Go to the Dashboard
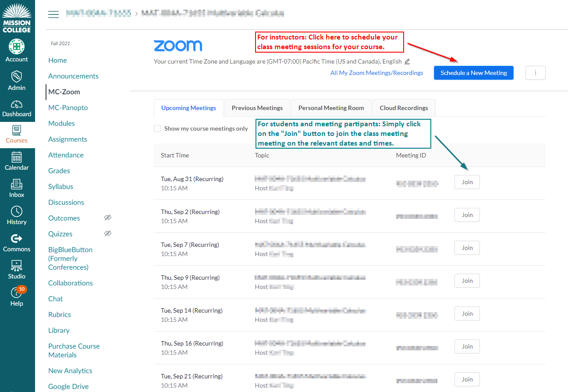The height and width of the screenshot is (392, 568). click(17, 109)
